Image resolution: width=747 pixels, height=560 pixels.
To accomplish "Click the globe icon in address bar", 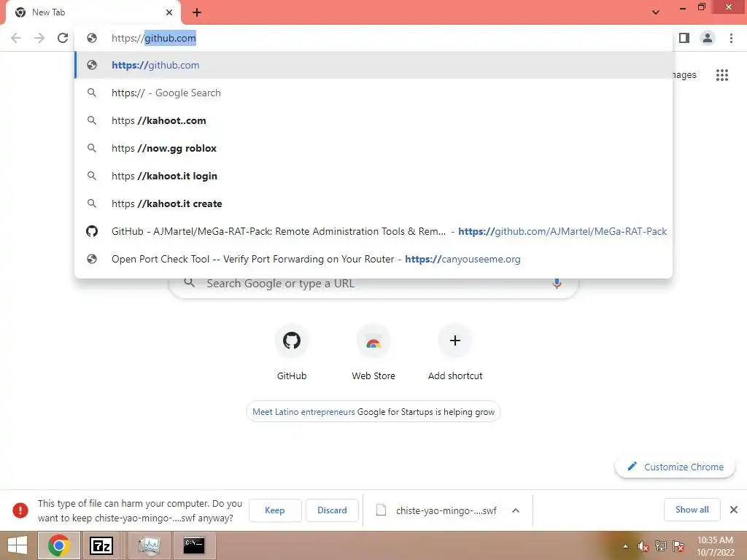I will click(x=92, y=38).
